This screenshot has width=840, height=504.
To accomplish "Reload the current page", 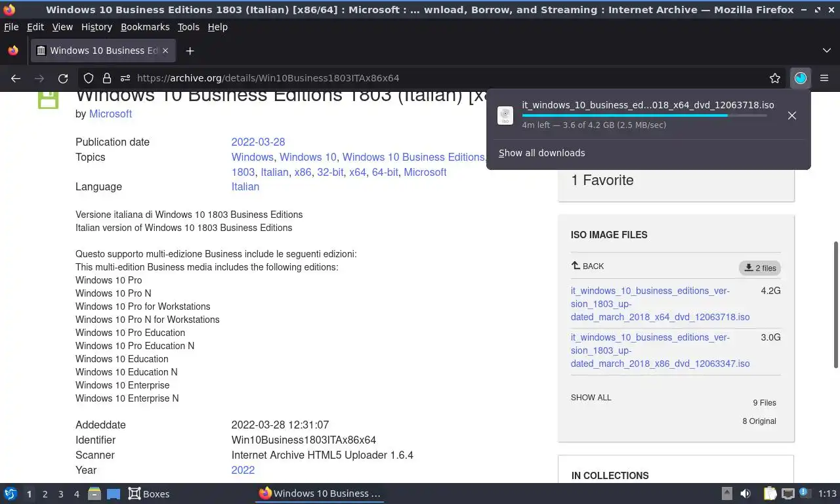I will click(63, 78).
